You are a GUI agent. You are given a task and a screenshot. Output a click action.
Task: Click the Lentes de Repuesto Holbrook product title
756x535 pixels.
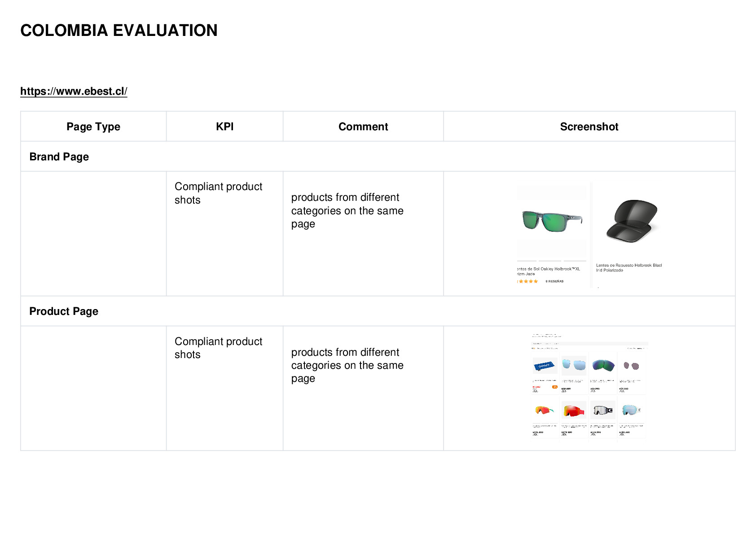tap(629, 268)
